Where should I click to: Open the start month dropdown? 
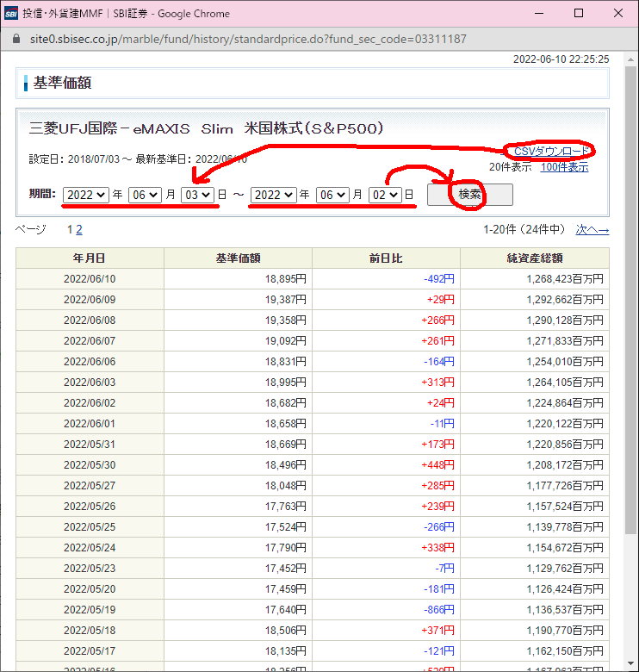pos(145,195)
